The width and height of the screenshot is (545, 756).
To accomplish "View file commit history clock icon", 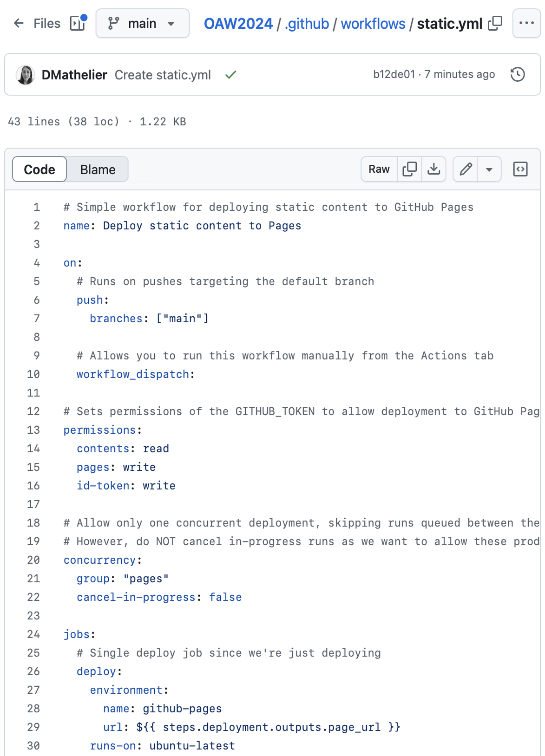I will [518, 74].
